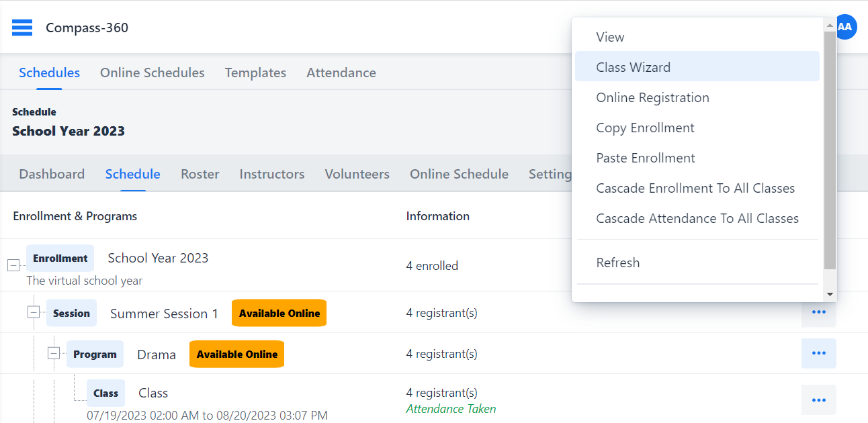
Task: Open the Summer Session 1 three-dot menu
Action: [x=818, y=313]
